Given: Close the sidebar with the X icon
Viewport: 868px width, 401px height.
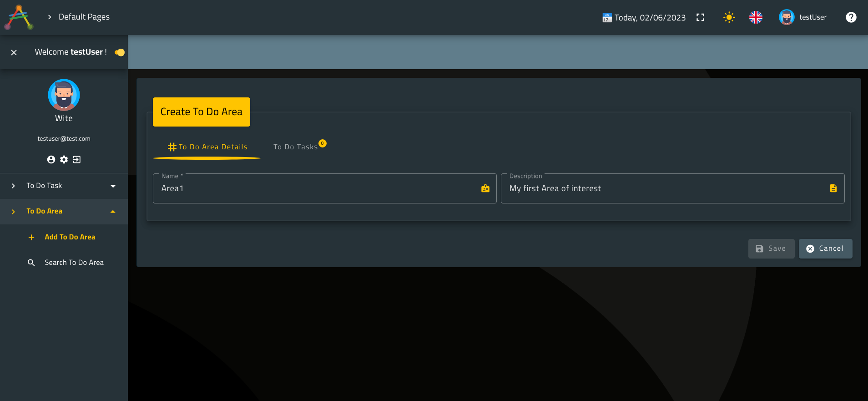Looking at the screenshot, I should 14,52.
